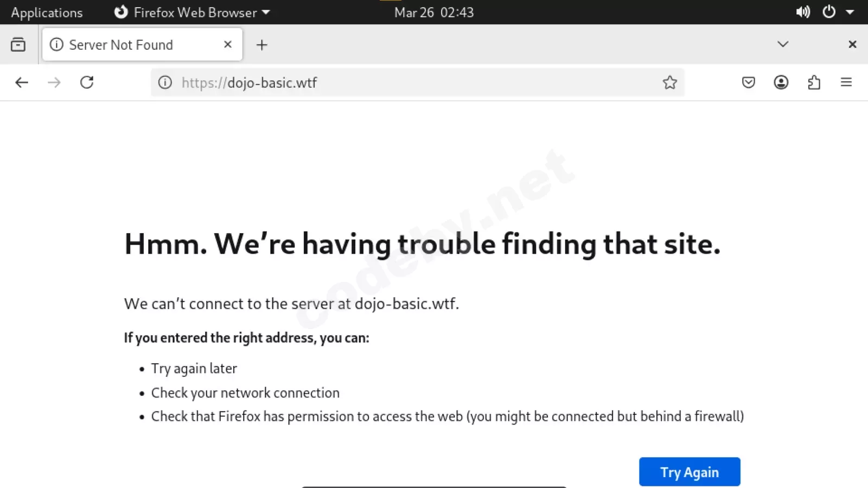The width and height of the screenshot is (868, 488).
Task: Expand the list all tabs chevron
Action: (x=783, y=44)
